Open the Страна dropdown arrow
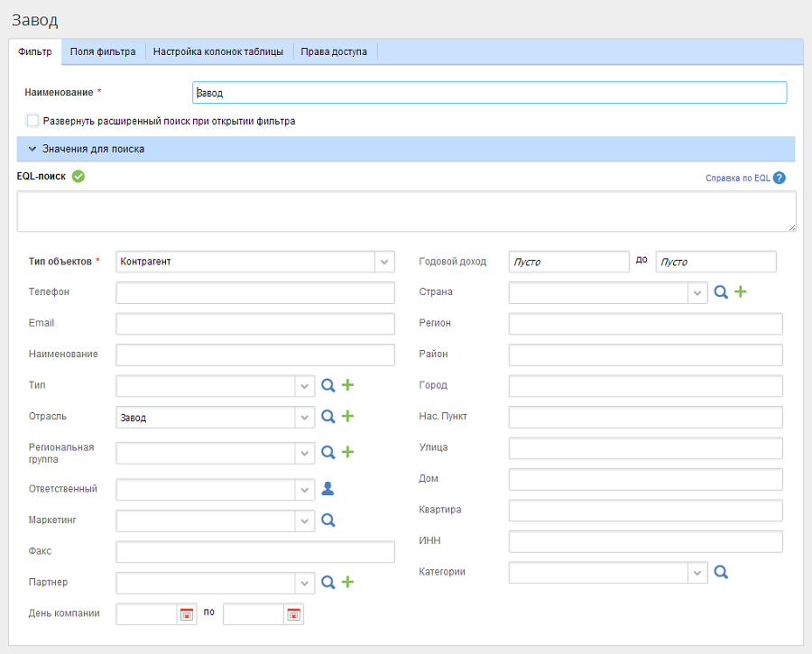 point(697,292)
